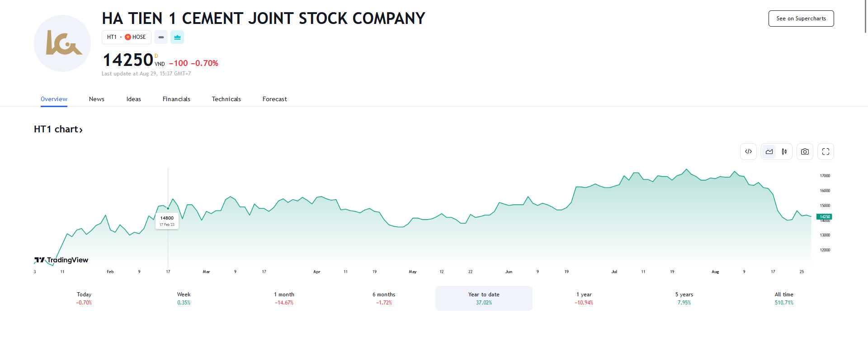This screenshot has width=868, height=337.
Task: Click the gray dash badge beside HOSE
Action: (x=161, y=37)
